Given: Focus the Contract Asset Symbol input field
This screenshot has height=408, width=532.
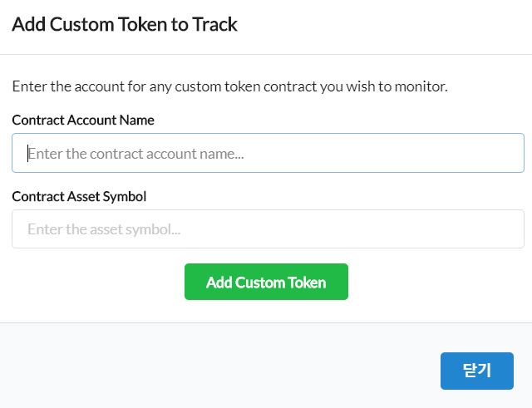Looking at the screenshot, I should pyautogui.click(x=268, y=229).
